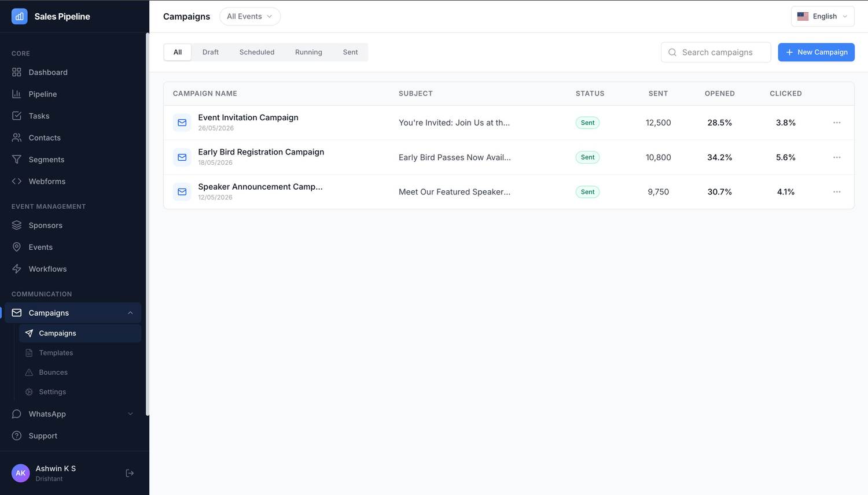This screenshot has width=868, height=495.
Task: Click the Bounces warning-triangle icon
Action: 29,372
